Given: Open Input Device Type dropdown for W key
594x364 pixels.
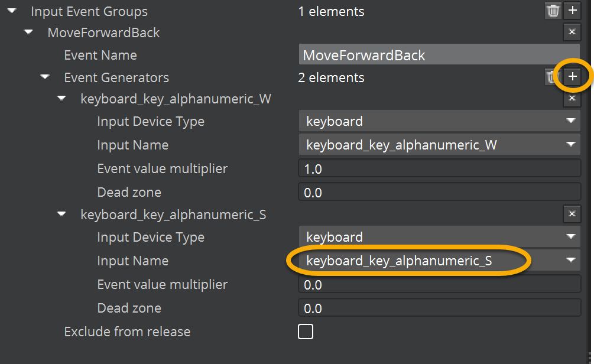Looking at the screenshot, I should click(439, 121).
